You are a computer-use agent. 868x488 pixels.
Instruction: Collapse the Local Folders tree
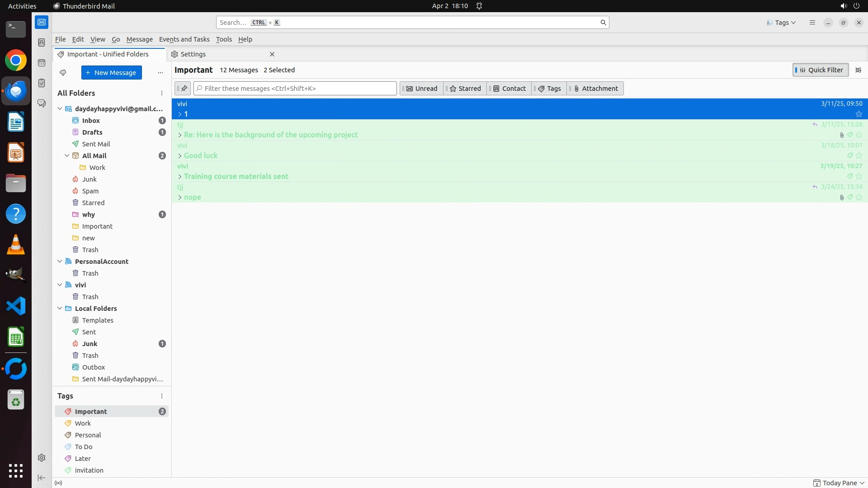(x=60, y=308)
